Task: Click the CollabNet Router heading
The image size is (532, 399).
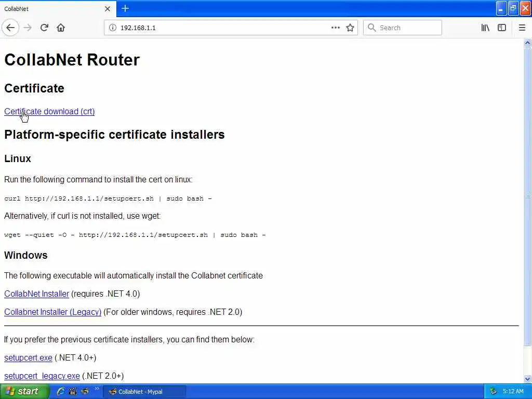Action: 72,60
